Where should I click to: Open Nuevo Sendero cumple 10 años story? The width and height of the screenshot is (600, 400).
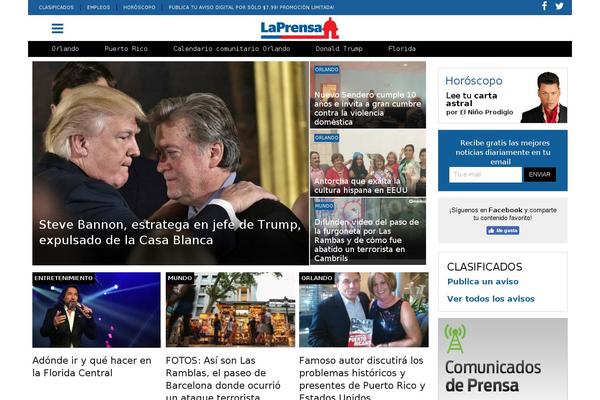click(x=368, y=108)
